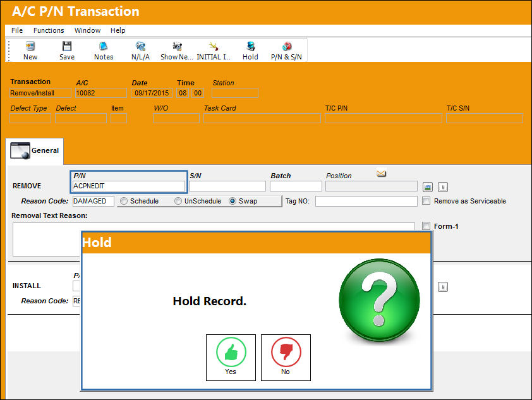The height and width of the screenshot is (400, 532).
Task: Click the Hold toolbar icon
Action: [250, 46]
